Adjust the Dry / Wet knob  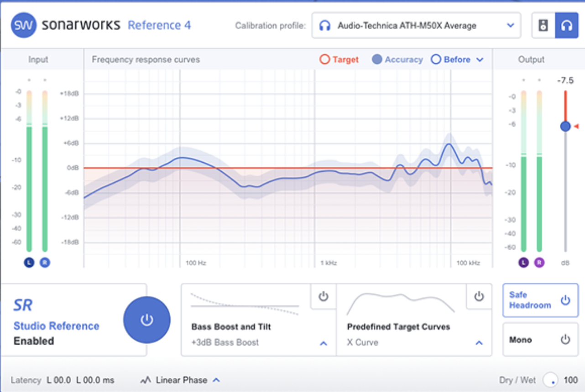pyautogui.click(x=551, y=380)
